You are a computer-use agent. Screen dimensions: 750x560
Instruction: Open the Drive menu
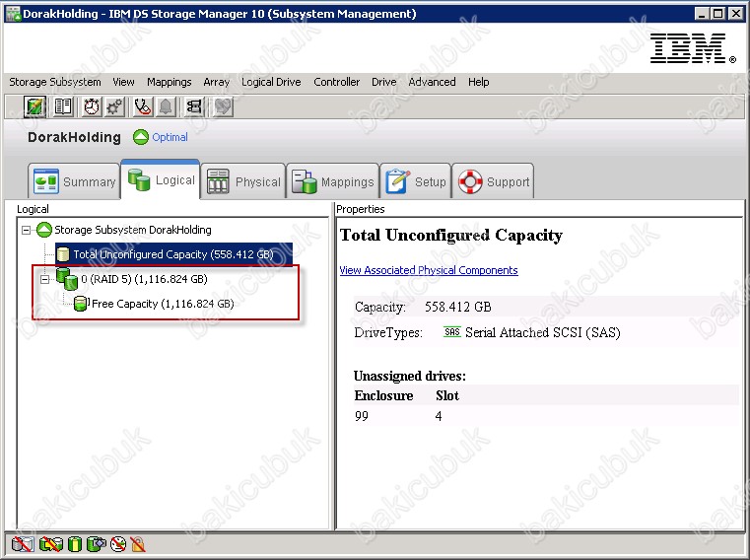(384, 82)
